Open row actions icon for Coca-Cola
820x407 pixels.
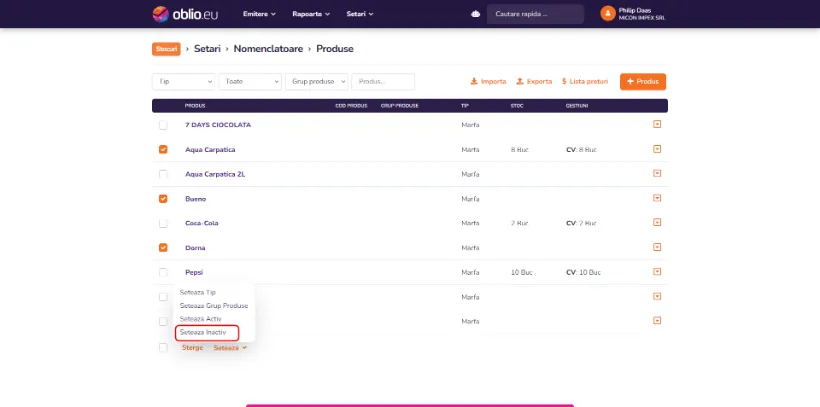pos(657,222)
